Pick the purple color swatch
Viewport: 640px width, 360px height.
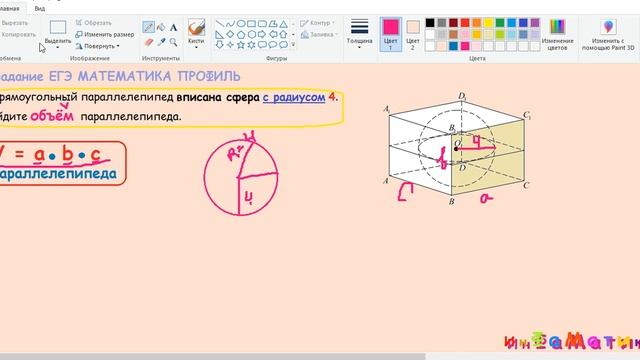(535, 23)
